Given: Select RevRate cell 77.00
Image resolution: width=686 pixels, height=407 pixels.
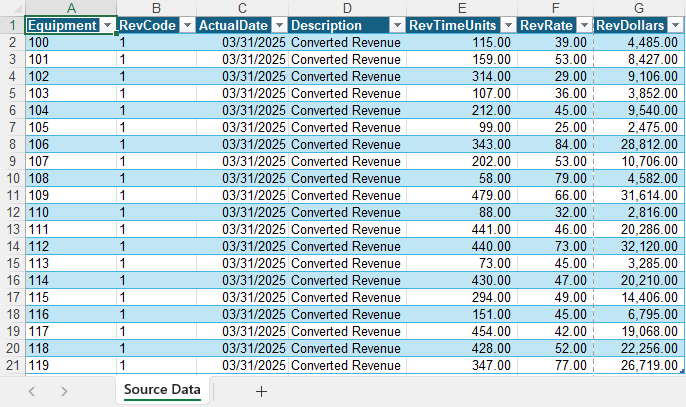Looking at the screenshot, I should (555, 365).
